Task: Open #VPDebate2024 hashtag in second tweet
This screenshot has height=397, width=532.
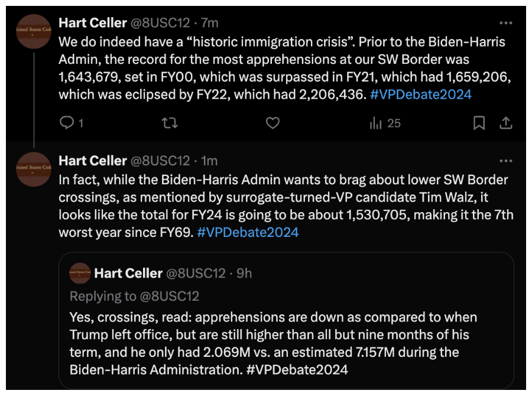Action: coord(248,232)
